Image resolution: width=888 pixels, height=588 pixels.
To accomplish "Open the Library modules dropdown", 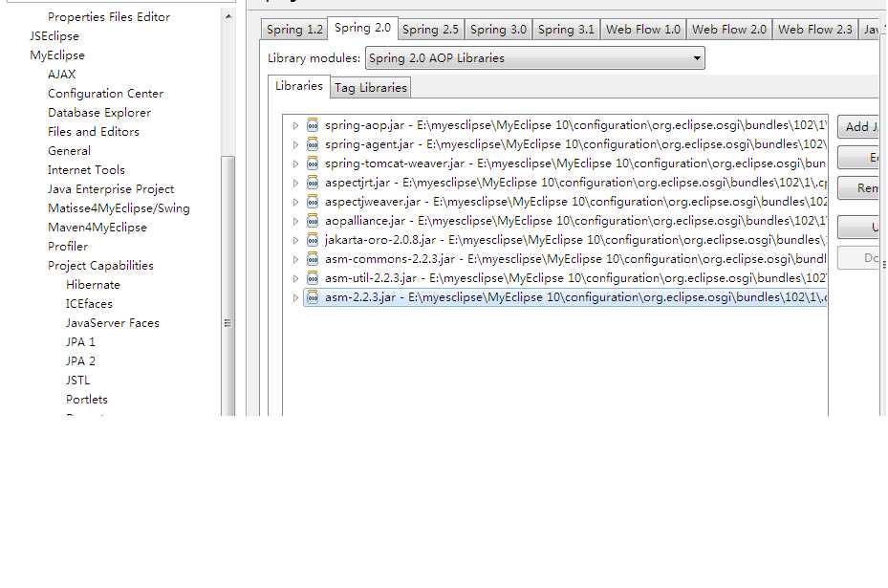I will [534, 58].
